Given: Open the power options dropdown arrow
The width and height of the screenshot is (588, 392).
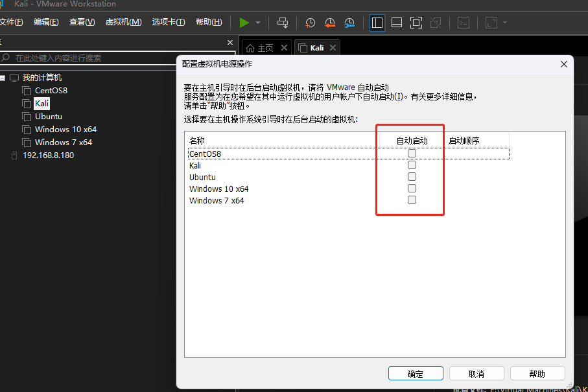Looking at the screenshot, I should tap(258, 23).
